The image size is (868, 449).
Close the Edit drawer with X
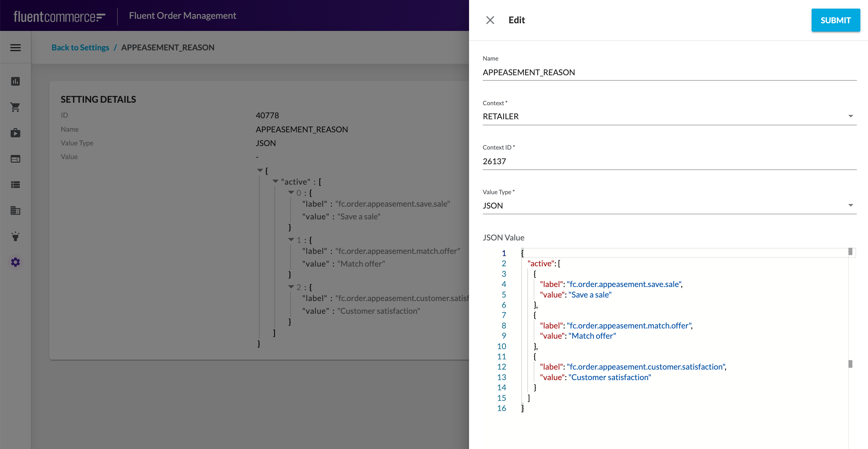click(490, 20)
